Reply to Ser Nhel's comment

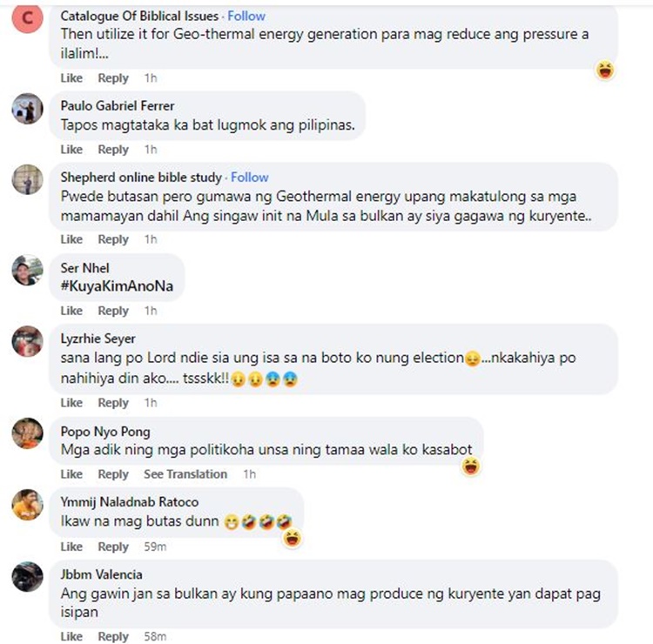[113, 311]
